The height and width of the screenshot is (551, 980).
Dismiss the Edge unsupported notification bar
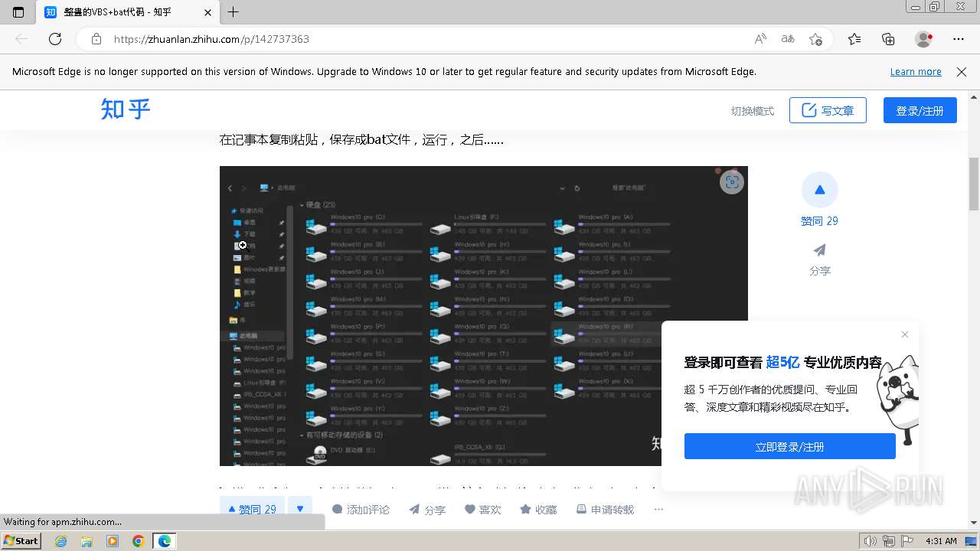(x=962, y=72)
